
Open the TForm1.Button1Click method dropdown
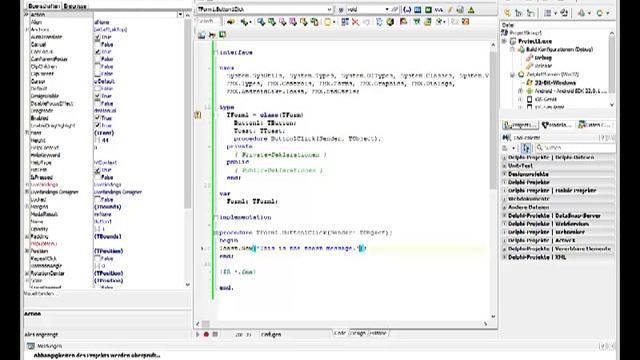[329, 9]
